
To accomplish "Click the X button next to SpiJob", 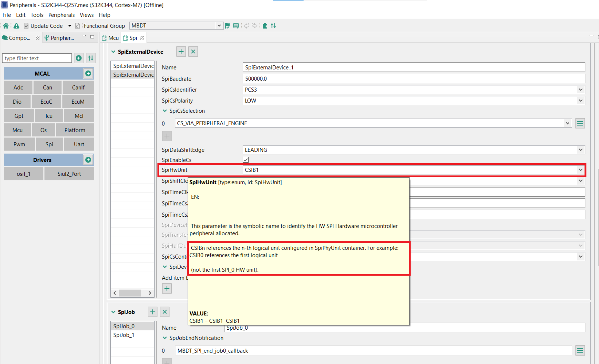I will pyautogui.click(x=165, y=312).
